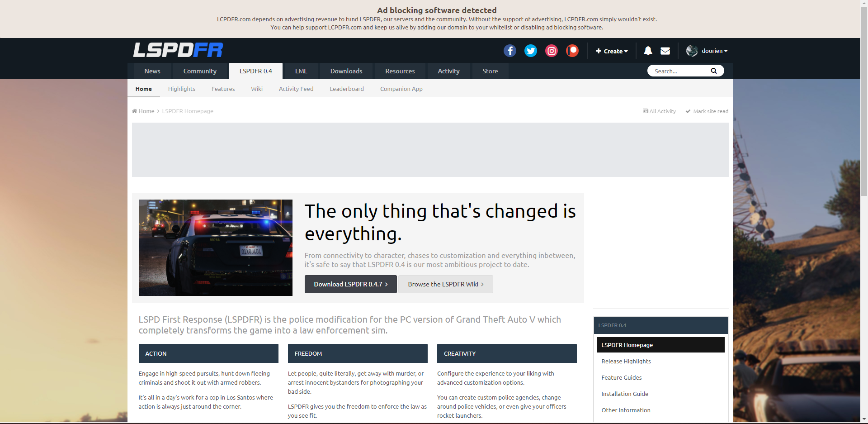Open the Patreon icon in header

point(572,51)
